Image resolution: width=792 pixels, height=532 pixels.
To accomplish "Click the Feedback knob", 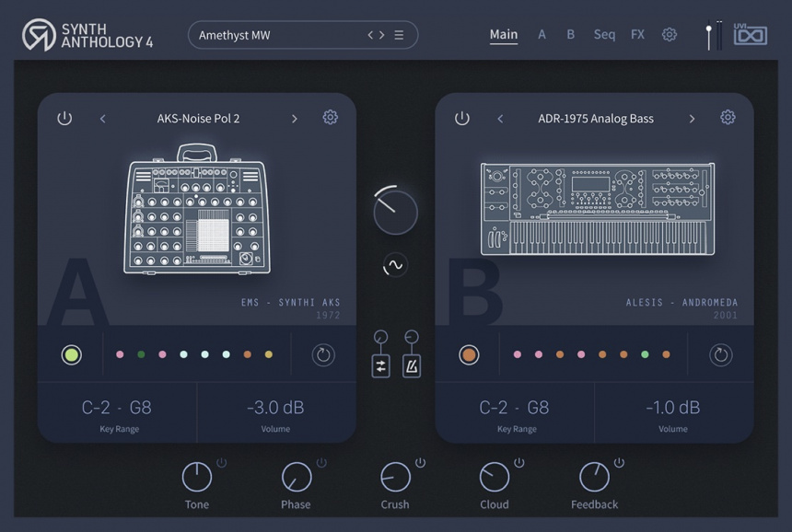I will (x=594, y=477).
